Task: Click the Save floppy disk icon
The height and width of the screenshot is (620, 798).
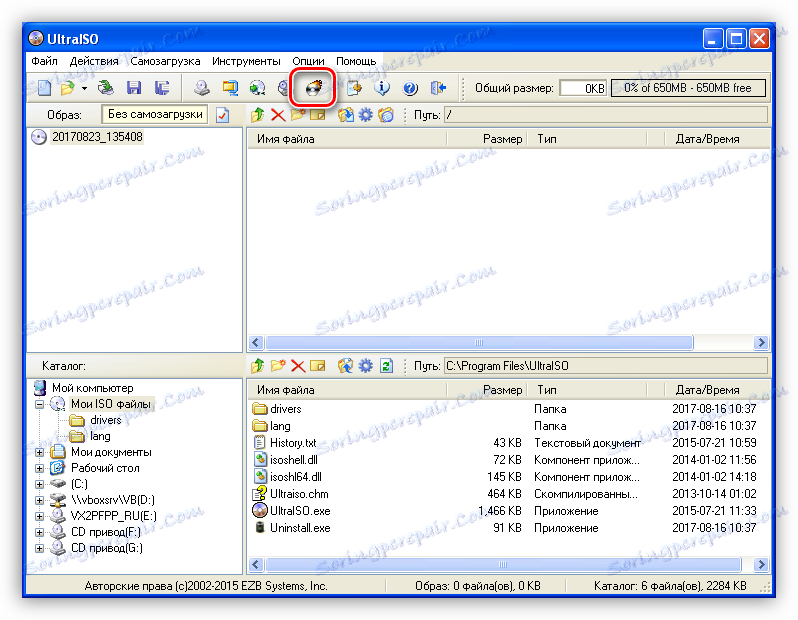Action: (x=134, y=88)
